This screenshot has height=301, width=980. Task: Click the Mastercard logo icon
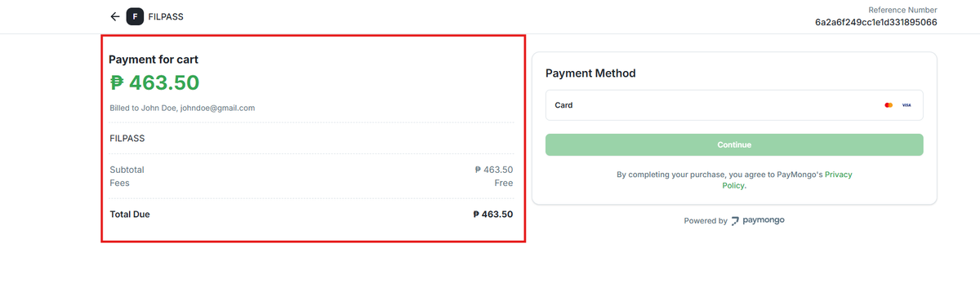(889, 105)
